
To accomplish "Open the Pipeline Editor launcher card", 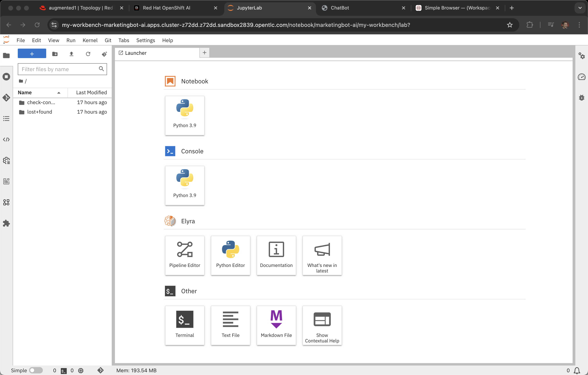I will coord(185,255).
